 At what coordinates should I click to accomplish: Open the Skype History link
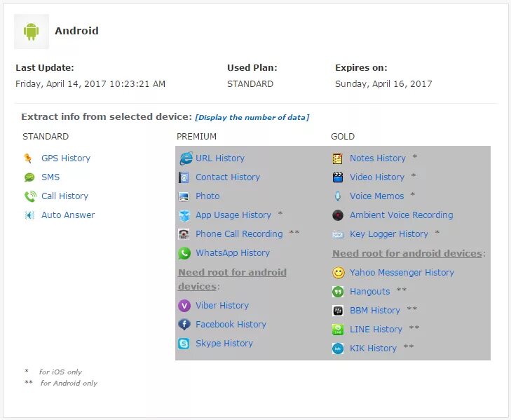coord(224,344)
